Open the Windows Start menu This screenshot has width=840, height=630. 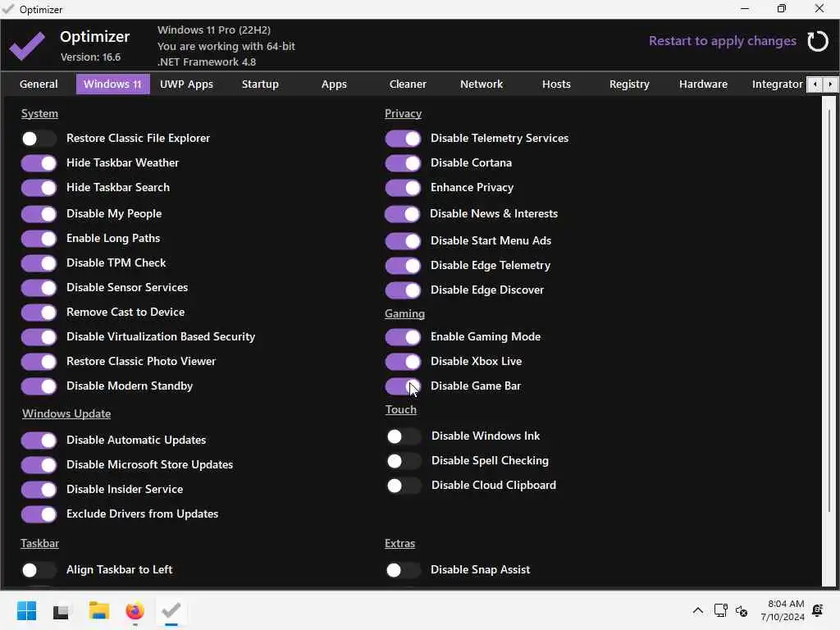(x=26, y=610)
